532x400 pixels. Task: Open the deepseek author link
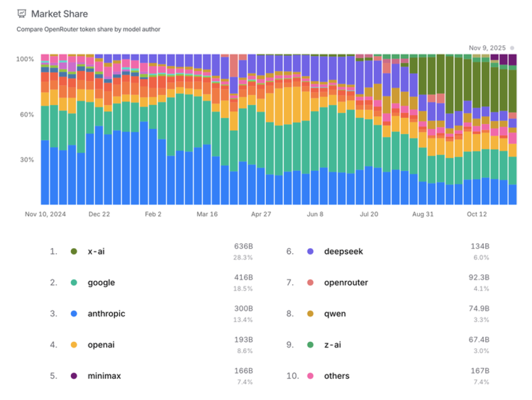pyautogui.click(x=343, y=251)
